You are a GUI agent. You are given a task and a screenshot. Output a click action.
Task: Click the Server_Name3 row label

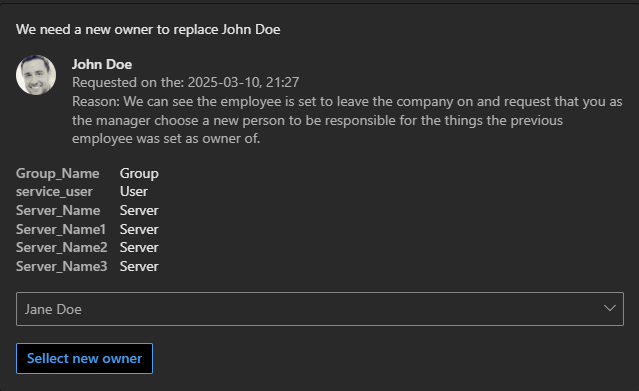tap(62, 266)
